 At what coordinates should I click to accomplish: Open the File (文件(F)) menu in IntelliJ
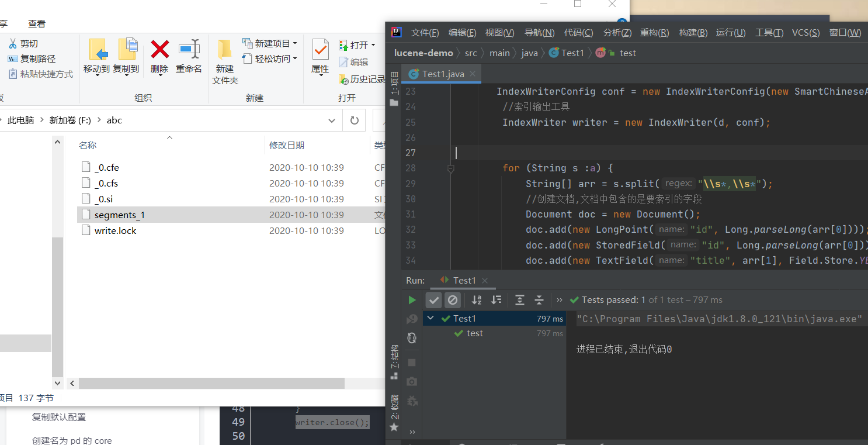425,33
